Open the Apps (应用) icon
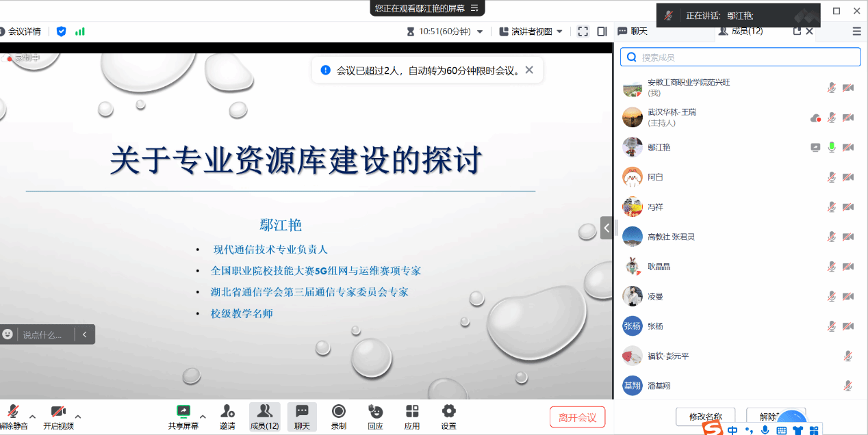The height and width of the screenshot is (435, 868). point(412,412)
